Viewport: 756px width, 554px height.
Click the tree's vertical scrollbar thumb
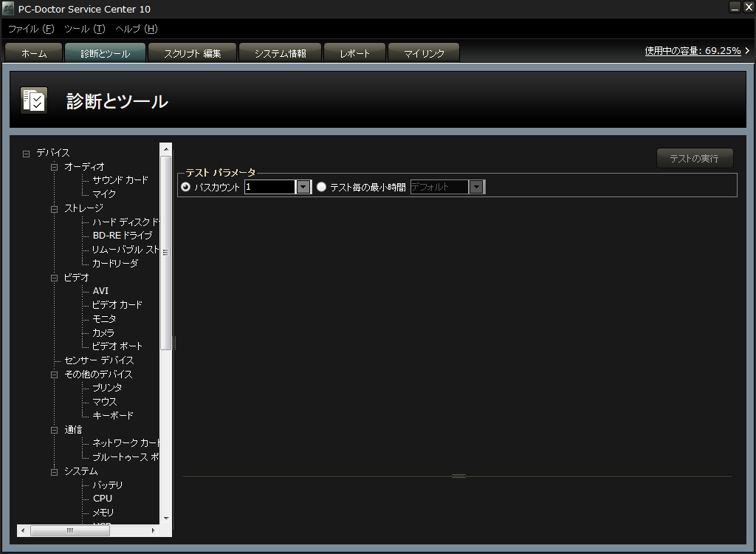click(165, 253)
